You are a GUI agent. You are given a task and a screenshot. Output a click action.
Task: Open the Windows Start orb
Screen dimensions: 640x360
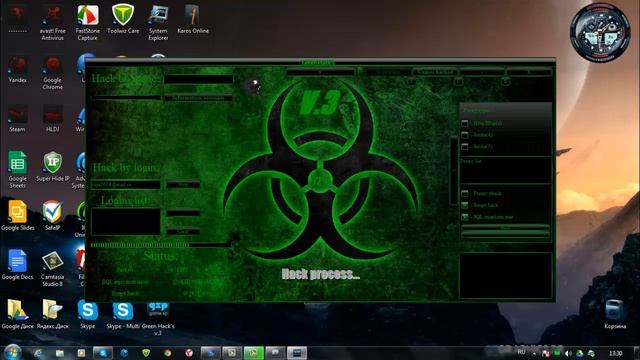[12, 352]
